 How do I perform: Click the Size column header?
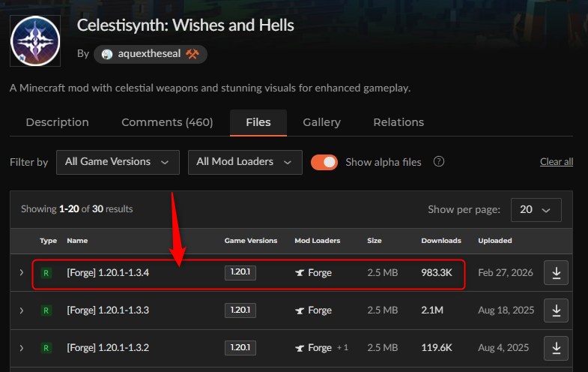coord(375,241)
